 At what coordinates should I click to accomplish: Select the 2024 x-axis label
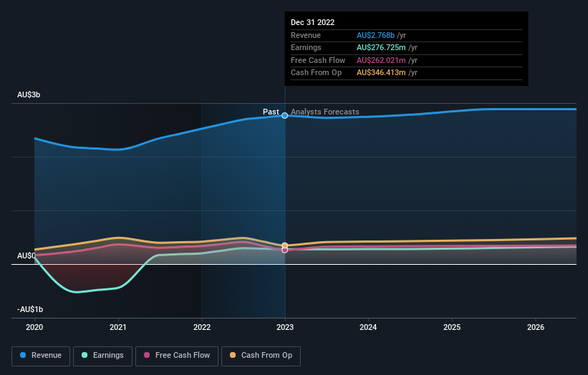pos(368,327)
